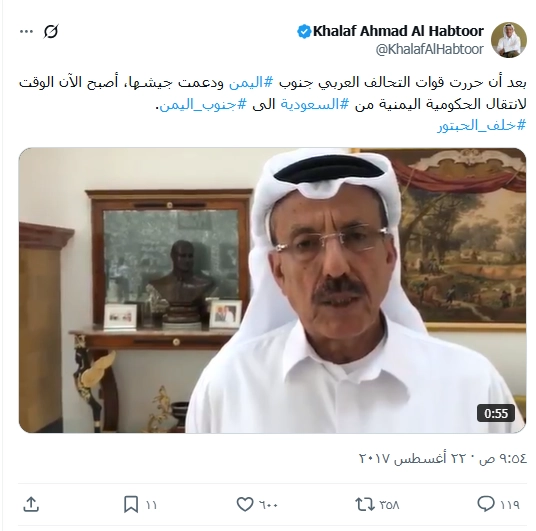Click the likes count ٦٠٠
Image resolution: width=536 pixels, height=531 pixels.
point(268,505)
